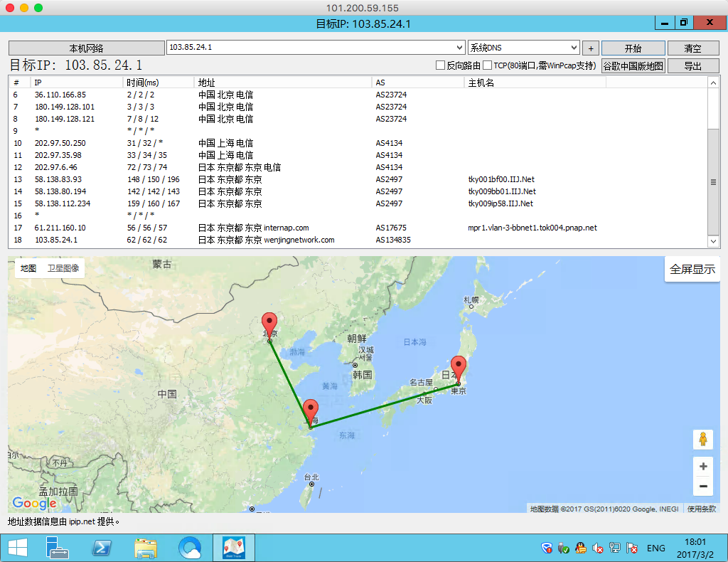Click the 清空 clear button
Viewport: 728px width, 562px height.
[692, 48]
